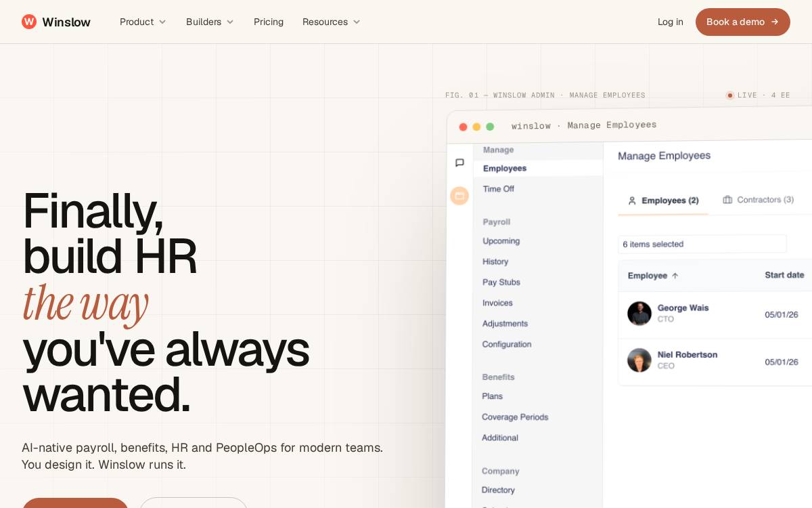Click the Winslow logo icon
This screenshot has height=508, width=812.
[29, 22]
